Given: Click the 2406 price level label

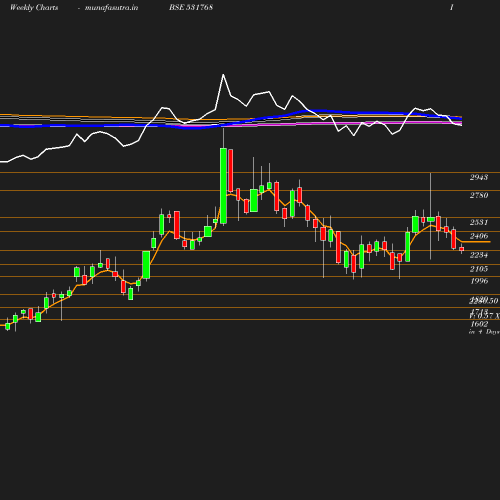Looking at the screenshot, I should point(479,236).
